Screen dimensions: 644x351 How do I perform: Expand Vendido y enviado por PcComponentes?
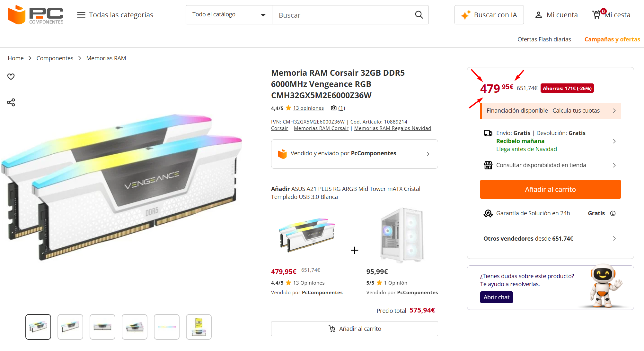coord(355,154)
